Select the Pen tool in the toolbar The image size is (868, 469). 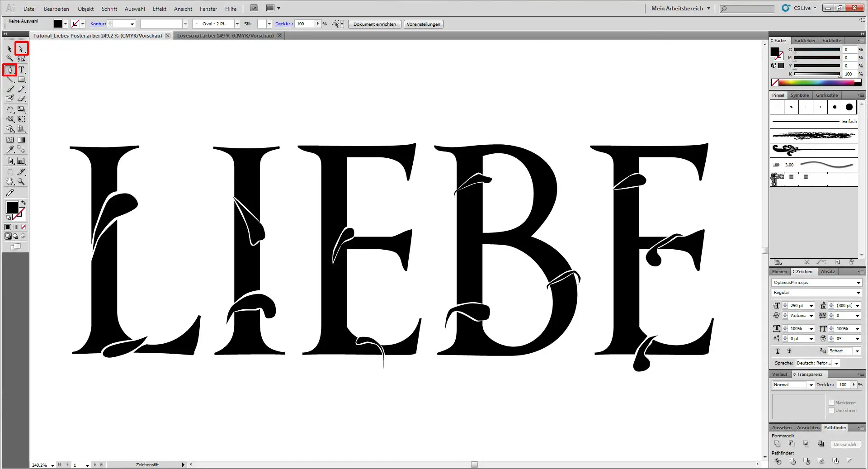(10, 69)
